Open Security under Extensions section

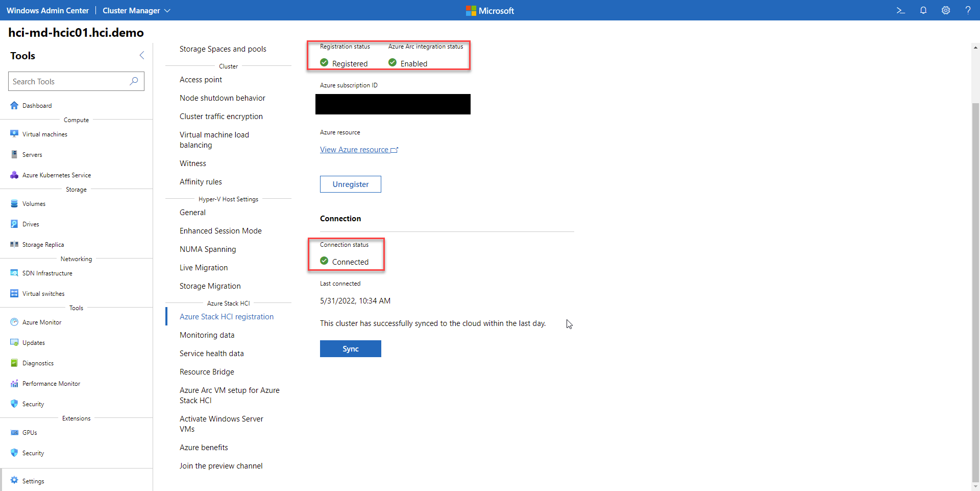point(33,453)
